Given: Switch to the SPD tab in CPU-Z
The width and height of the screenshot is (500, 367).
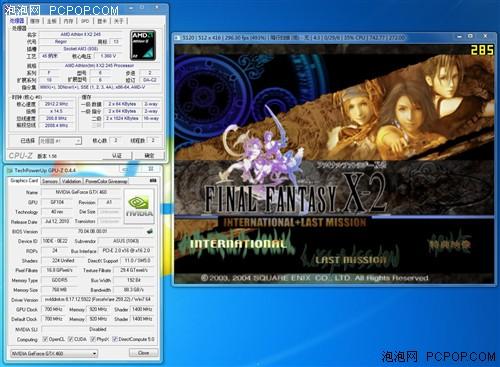Looking at the screenshot, I should [85, 21].
